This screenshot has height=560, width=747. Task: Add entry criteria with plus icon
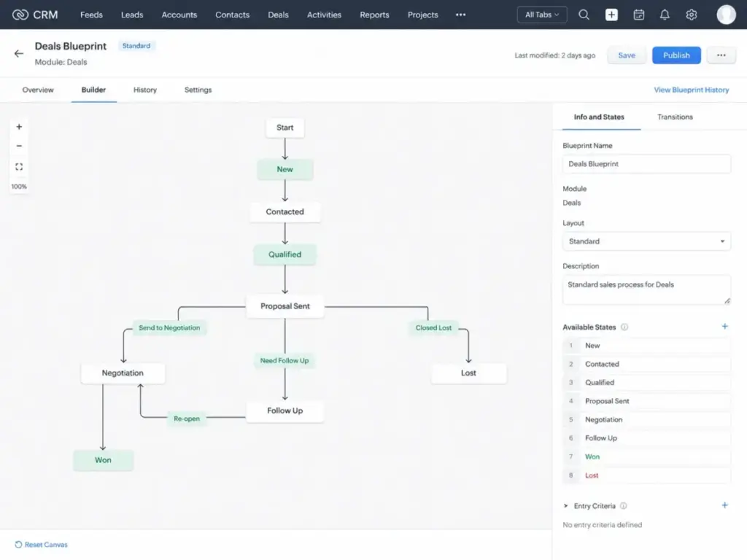pyautogui.click(x=724, y=505)
